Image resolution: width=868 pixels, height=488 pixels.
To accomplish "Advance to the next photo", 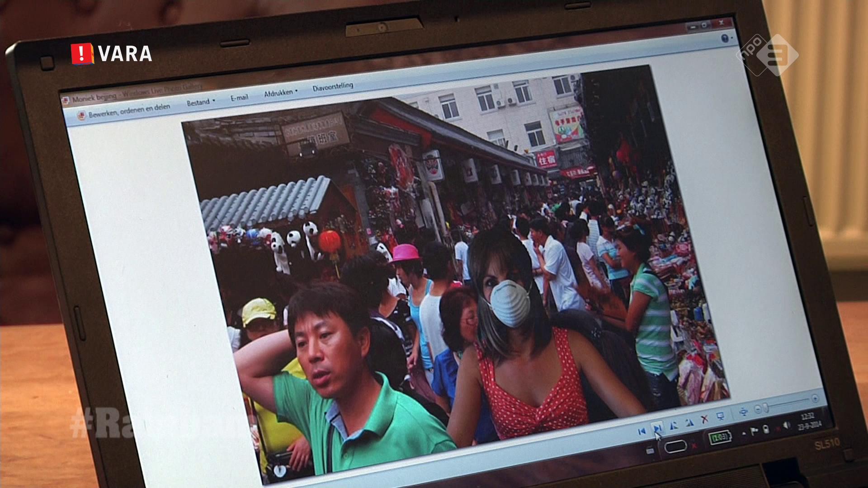I will tap(657, 428).
